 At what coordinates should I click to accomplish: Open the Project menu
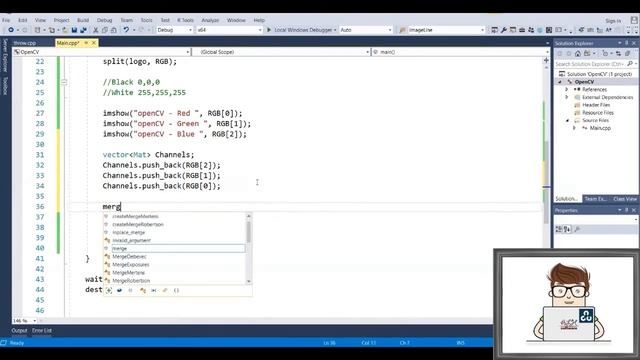coord(62,20)
